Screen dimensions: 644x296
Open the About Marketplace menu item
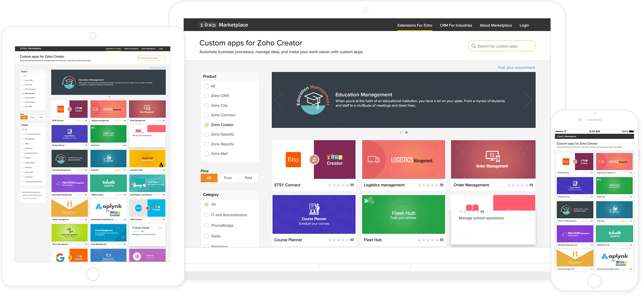click(496, 25)
